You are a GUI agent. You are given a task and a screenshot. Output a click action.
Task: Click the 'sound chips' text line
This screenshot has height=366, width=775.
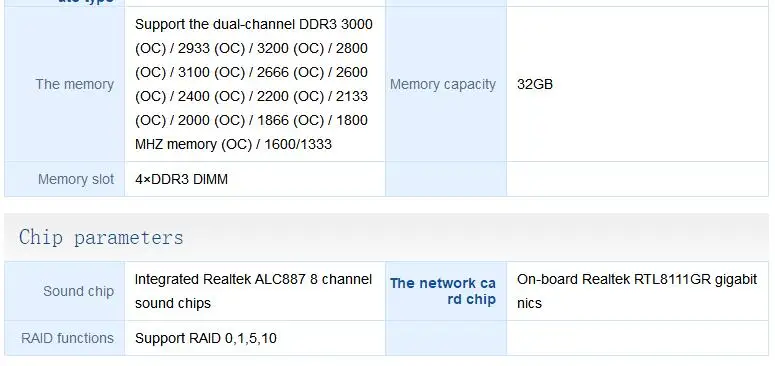[x=173, y=303]
